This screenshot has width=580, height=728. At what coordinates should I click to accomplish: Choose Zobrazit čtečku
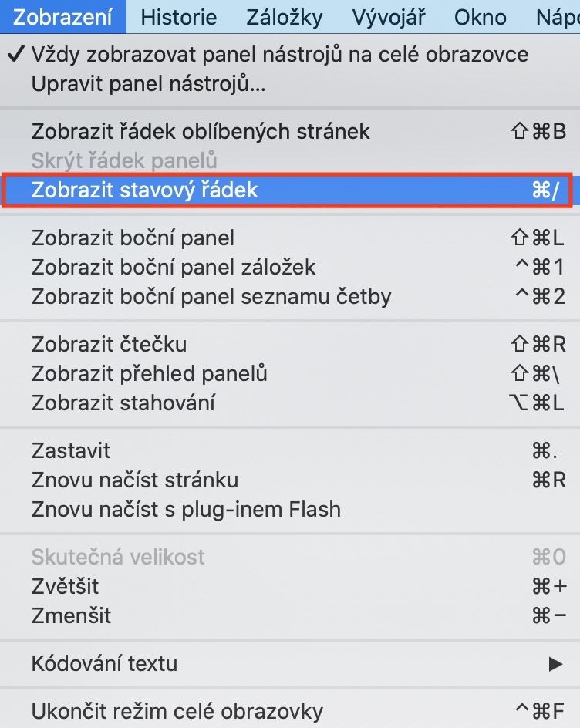[109, 344]
